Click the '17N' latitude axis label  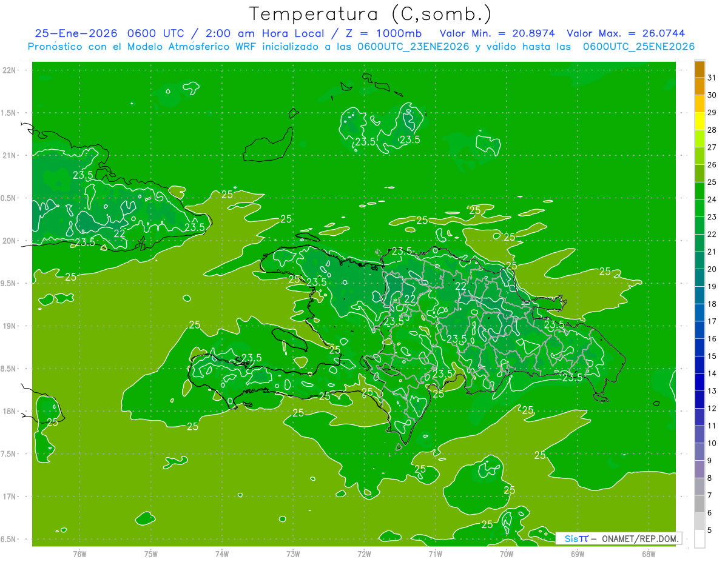(x=10, y=497)
